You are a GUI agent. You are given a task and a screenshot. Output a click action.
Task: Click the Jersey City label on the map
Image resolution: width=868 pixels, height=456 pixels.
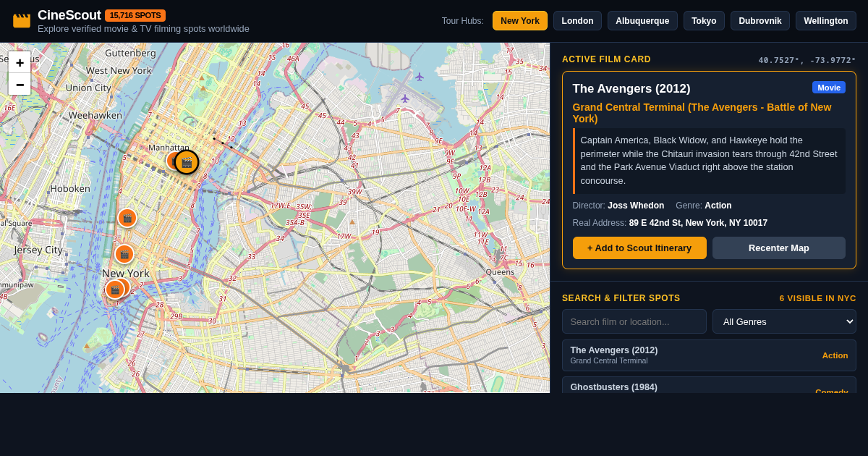(x=38, y=250)
